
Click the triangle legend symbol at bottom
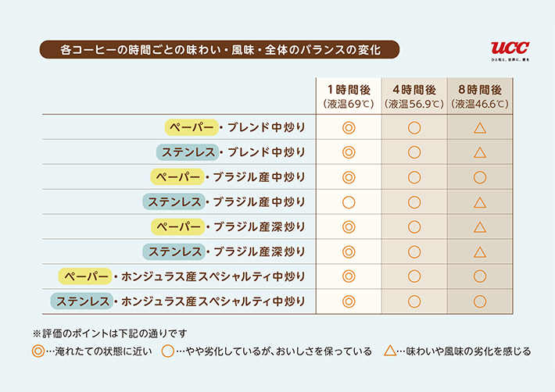click(x=390, y=351)
